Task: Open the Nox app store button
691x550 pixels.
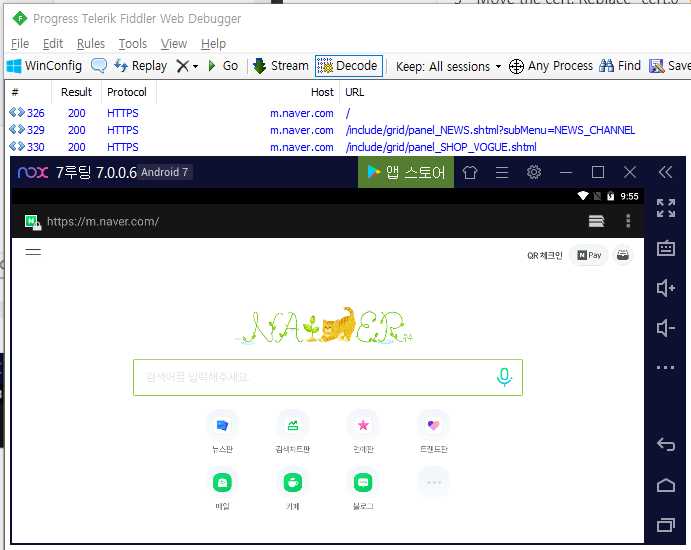Action: tap(406, 172)
